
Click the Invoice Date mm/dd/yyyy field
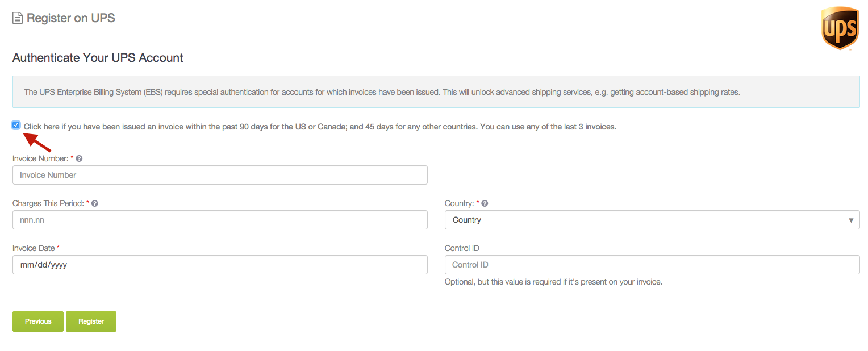[220, 265]
